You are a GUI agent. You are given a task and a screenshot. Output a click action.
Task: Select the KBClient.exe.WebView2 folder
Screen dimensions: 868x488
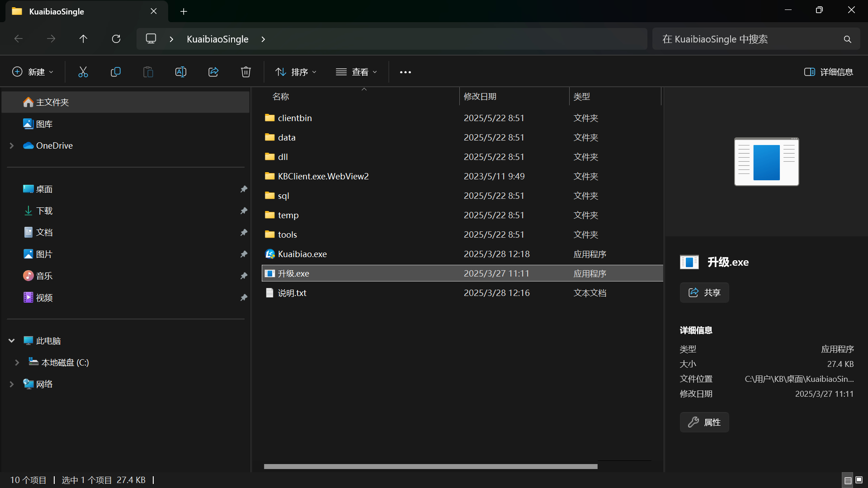point(462,176)
